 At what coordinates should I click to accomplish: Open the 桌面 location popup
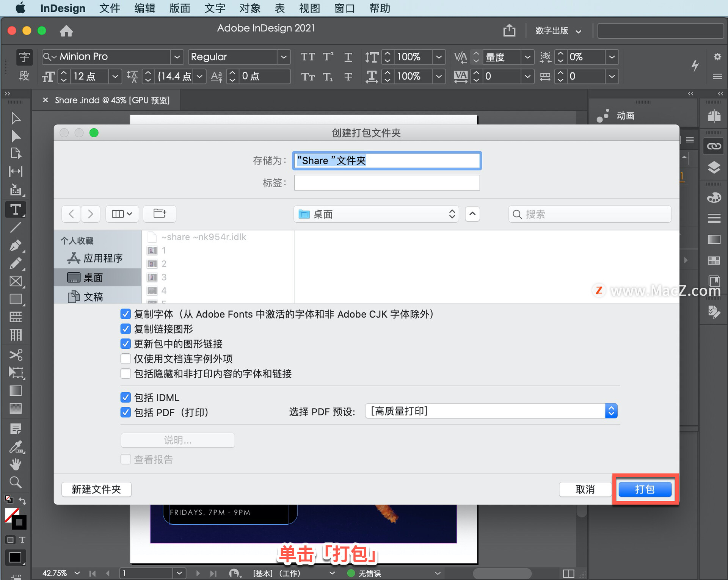[376, 214]
